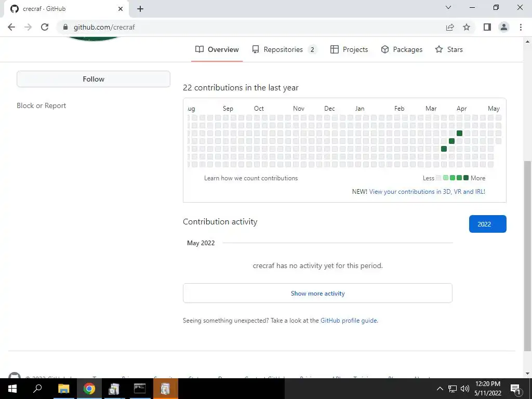Click the dark green April contribution square

click(459, 133)
